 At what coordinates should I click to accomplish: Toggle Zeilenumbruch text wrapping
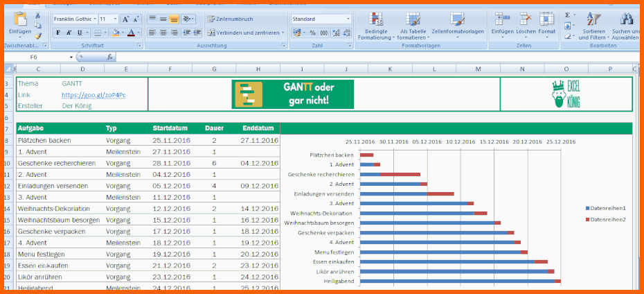point(228,19)
